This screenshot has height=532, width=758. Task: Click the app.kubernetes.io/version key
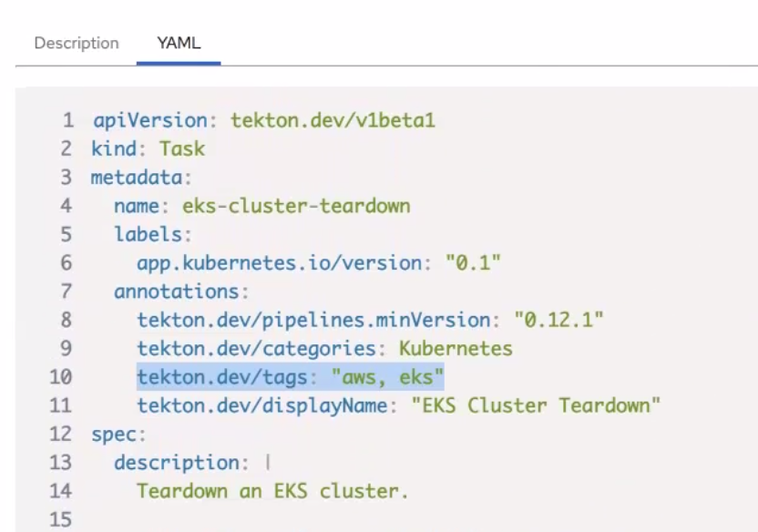tap(280, 263)
